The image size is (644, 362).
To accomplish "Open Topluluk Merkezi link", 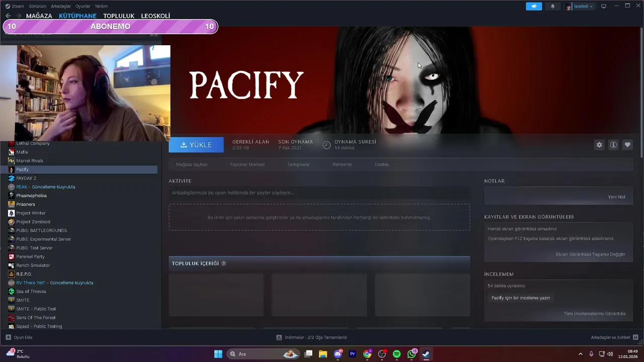I will click(x=247, y=164).
